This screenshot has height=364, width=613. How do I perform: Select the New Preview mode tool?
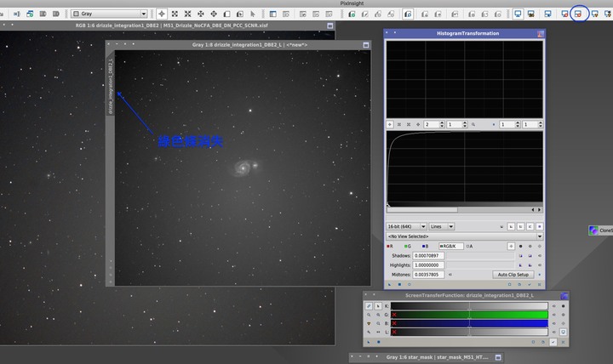coord(226,14)
